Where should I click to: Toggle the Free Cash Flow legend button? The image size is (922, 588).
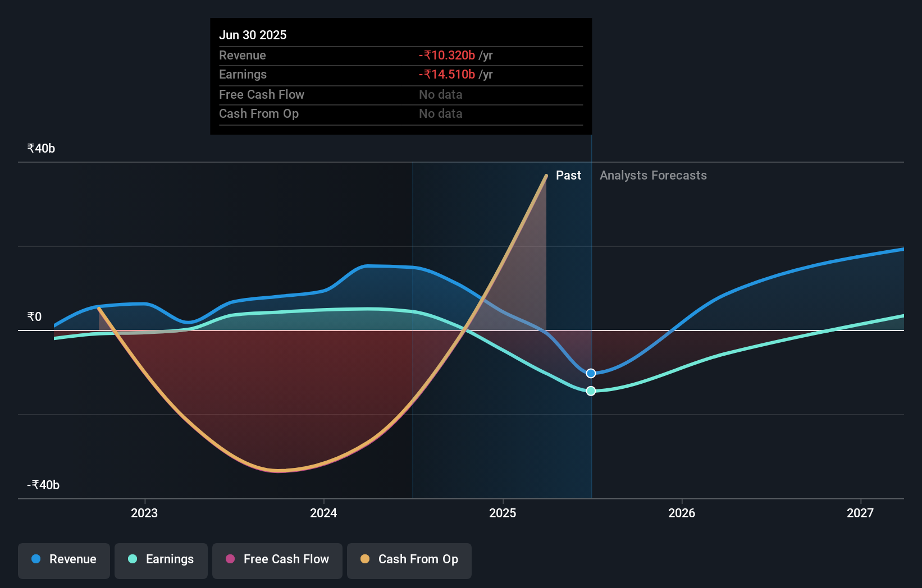coord(277,561)
